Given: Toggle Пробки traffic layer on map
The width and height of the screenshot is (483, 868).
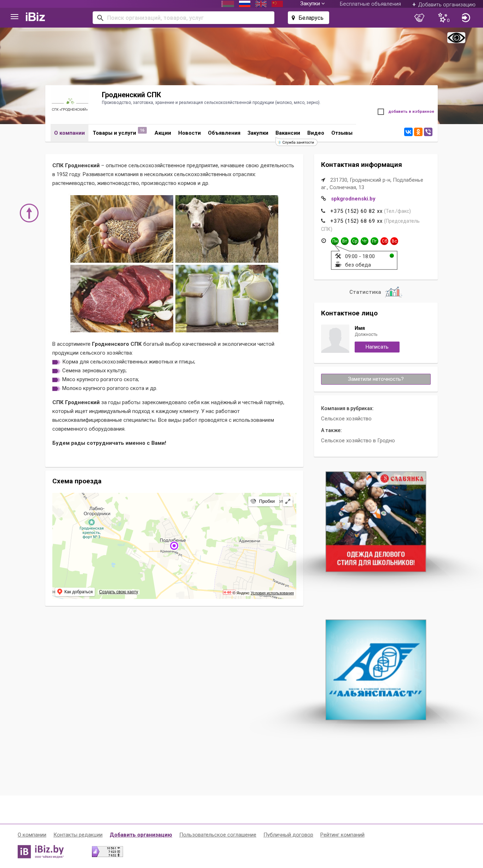Looking at the screenshot, I should tap(263, 501).
